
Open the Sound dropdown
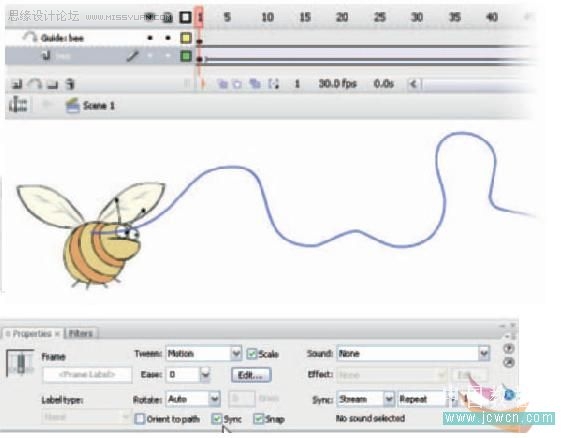pos(484,353)
